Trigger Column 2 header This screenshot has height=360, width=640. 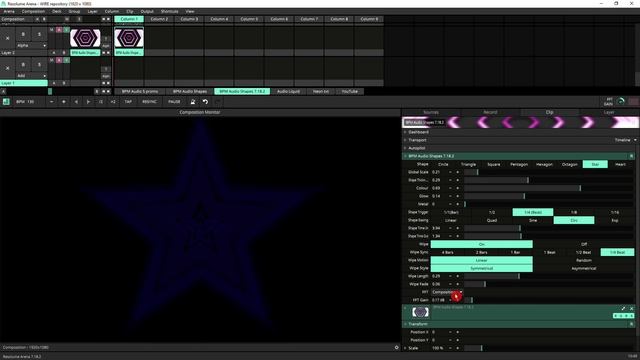pos(159,19)
